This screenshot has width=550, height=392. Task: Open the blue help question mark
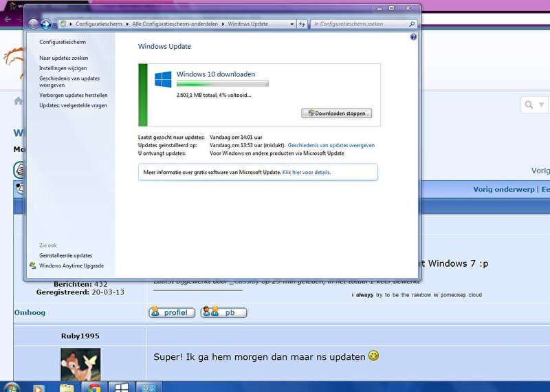tap(413, 37)
